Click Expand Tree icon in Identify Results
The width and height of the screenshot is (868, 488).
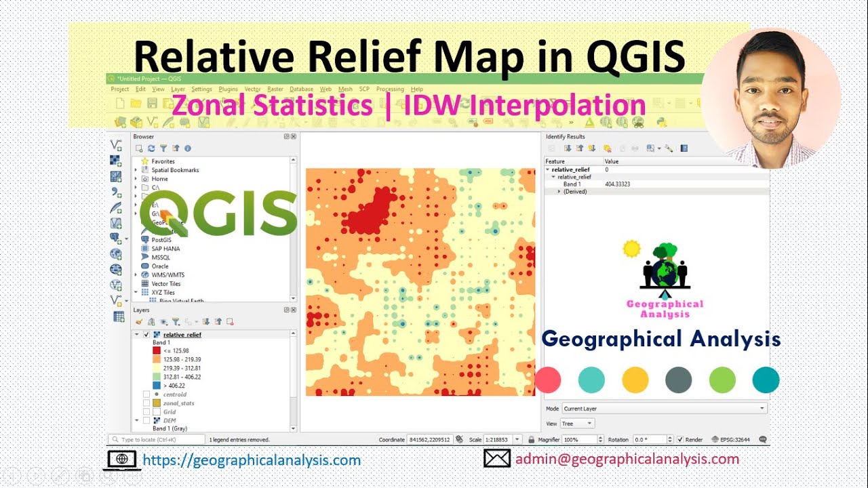pos(568,148)
